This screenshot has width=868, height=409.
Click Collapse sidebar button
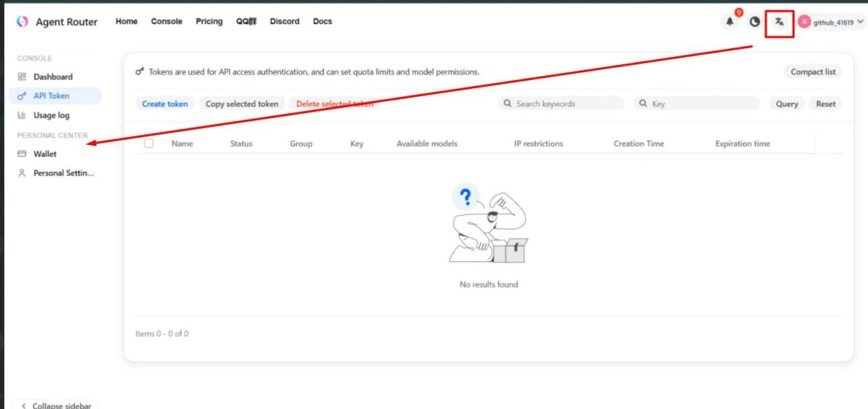(x=56, y=404)
